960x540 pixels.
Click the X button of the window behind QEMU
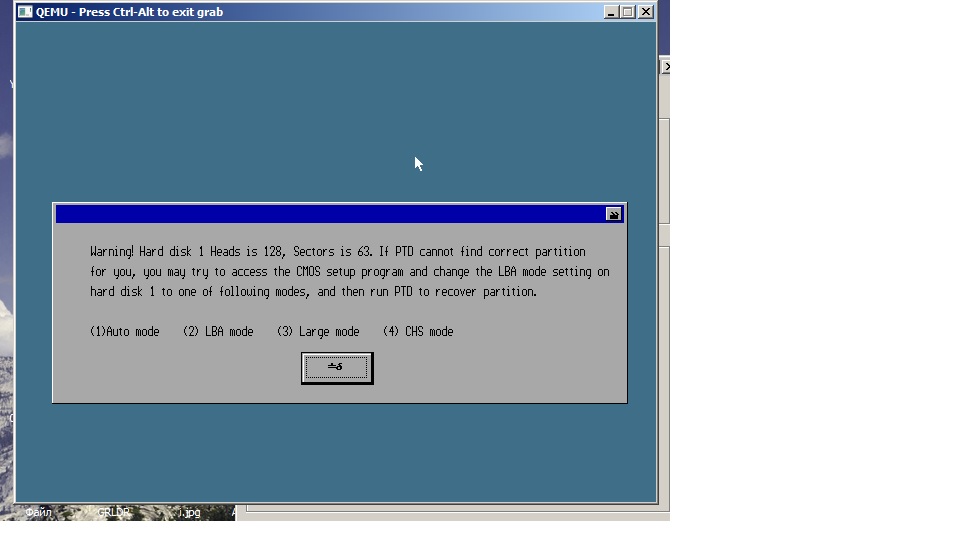click(666, 67)
